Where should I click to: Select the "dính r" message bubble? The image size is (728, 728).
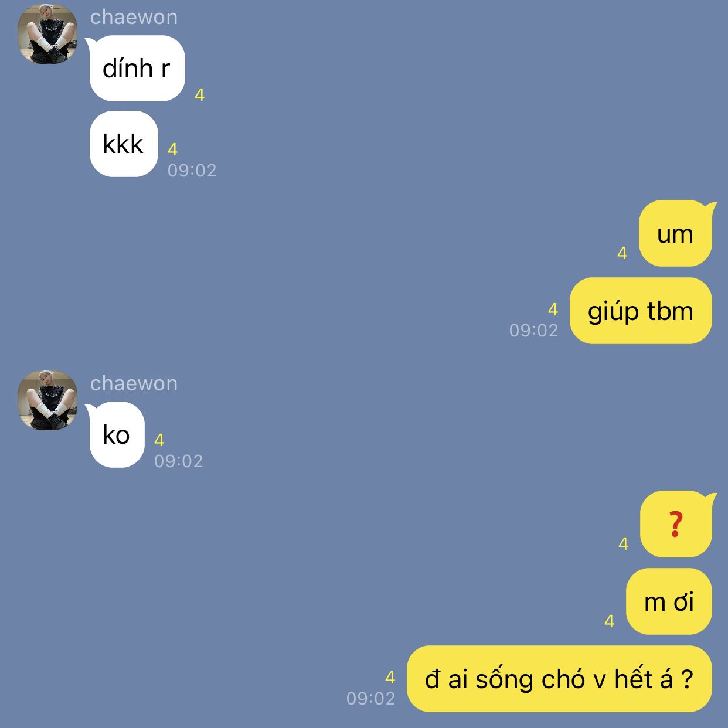pos(137,69)
